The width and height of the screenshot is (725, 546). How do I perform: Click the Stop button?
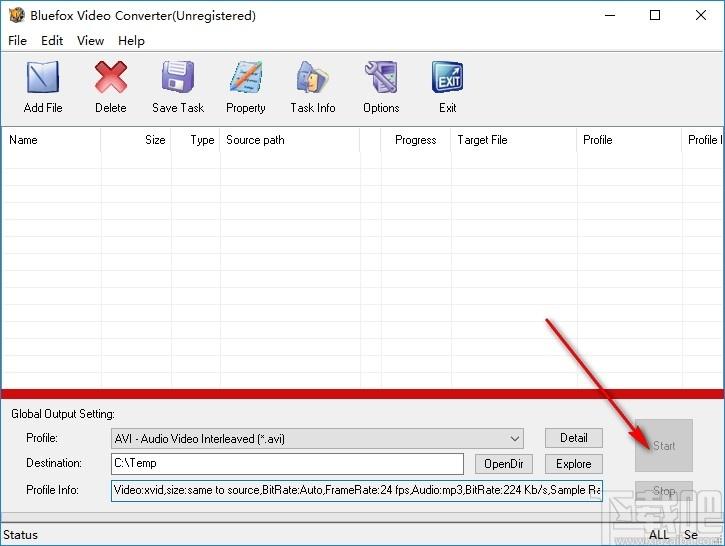tap(664, 491)
